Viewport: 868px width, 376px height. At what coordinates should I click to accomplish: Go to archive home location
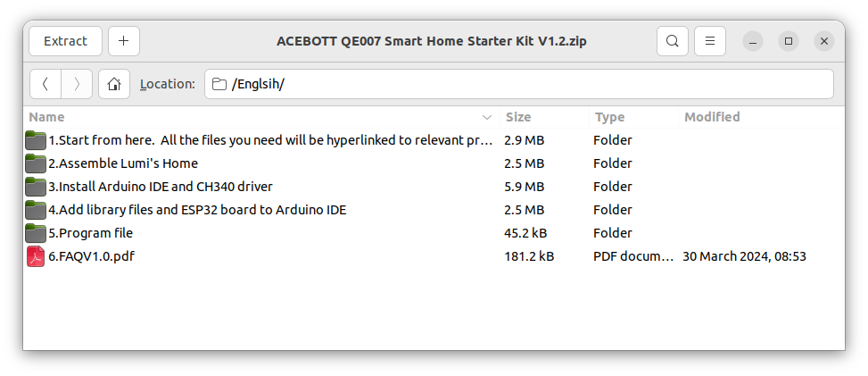tap(114, 84)
